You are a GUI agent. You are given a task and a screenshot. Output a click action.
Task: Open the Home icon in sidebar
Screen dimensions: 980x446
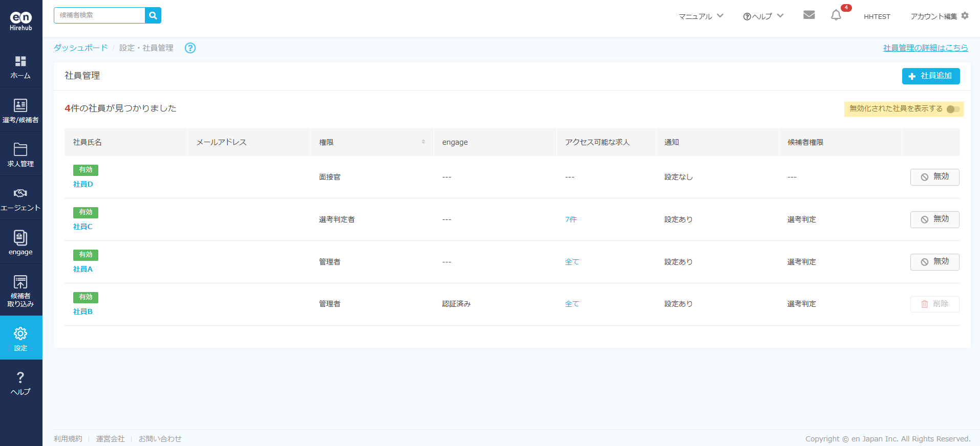20,62
